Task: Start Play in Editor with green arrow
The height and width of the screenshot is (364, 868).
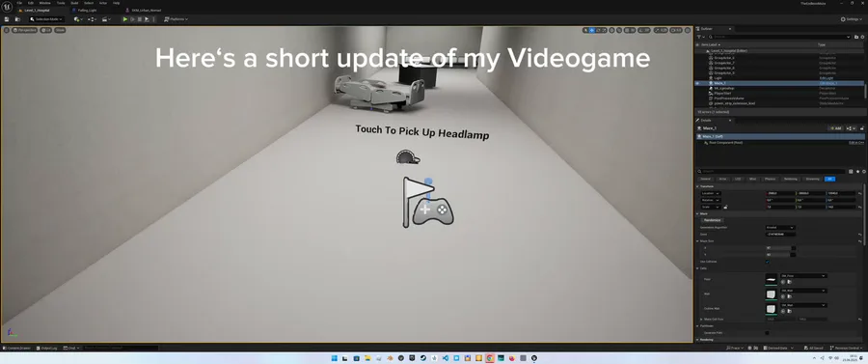Action: point(125,19)
